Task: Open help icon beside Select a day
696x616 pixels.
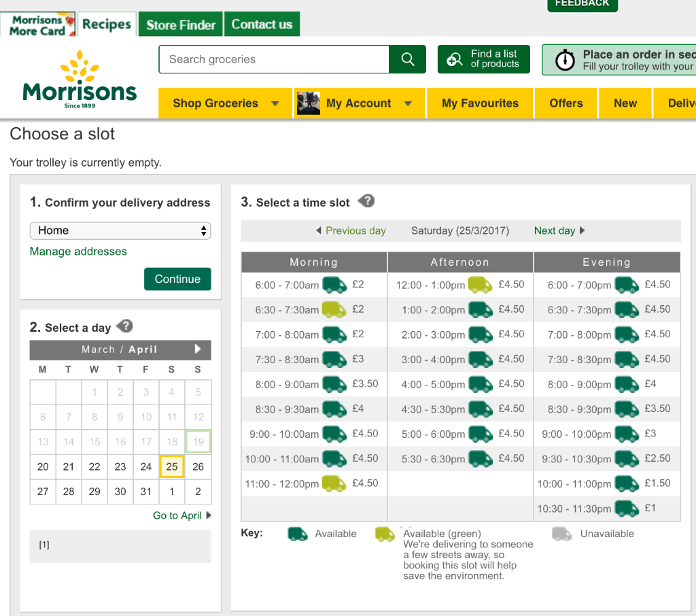Action: tap(125, 326)
